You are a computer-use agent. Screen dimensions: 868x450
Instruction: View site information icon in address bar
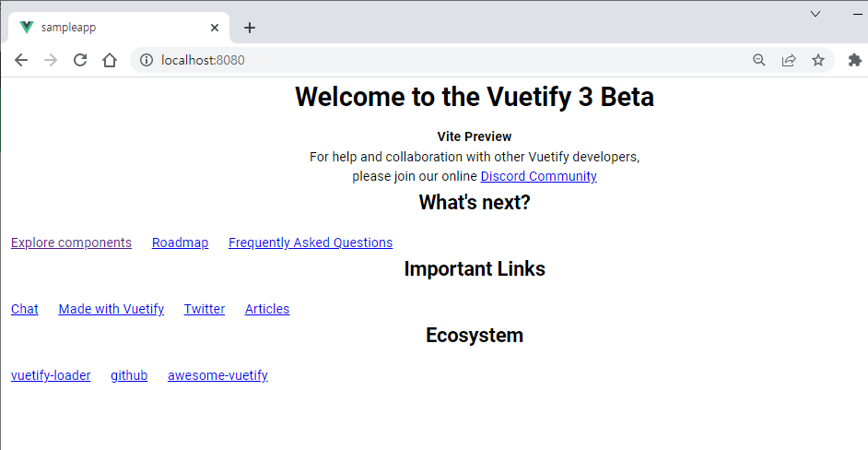pyautogui.click(x=146, y=60)
